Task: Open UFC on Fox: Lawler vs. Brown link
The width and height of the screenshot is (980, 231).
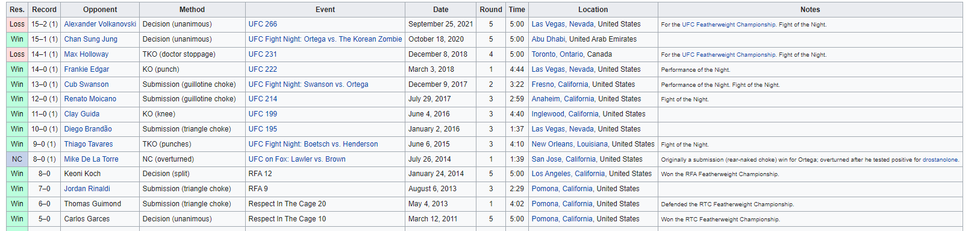Action: (297, 159)
